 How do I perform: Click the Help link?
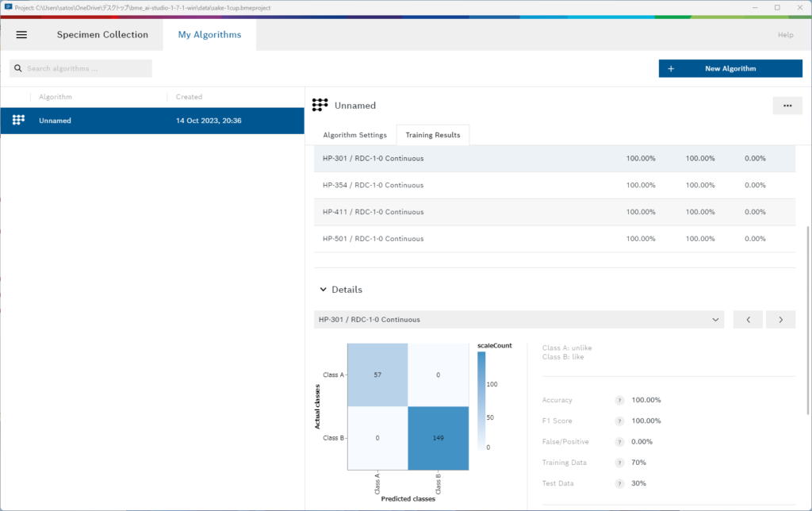(x=785, y=35)
